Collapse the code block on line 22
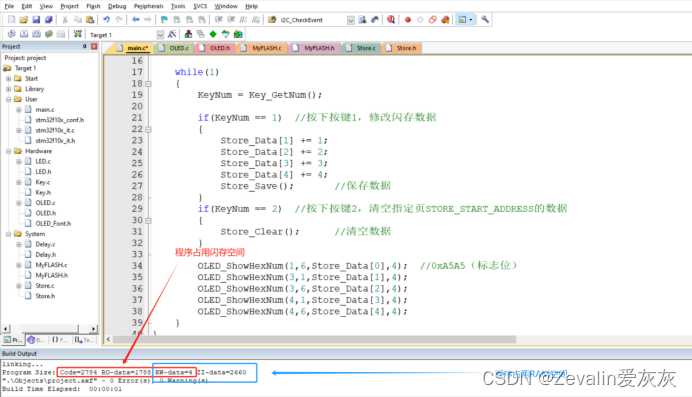 coord(148,130)
